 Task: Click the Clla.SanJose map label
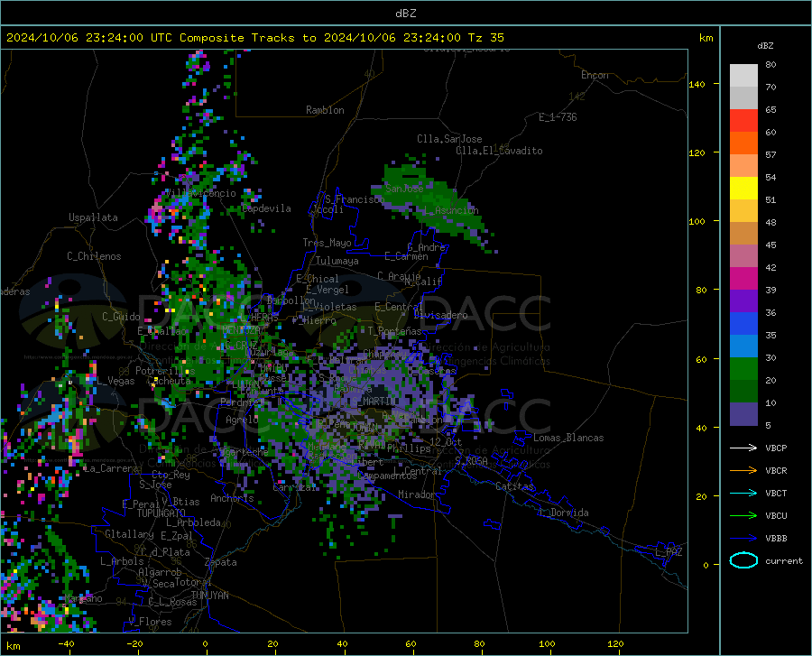pyautogui.click(x=449, y=139)
